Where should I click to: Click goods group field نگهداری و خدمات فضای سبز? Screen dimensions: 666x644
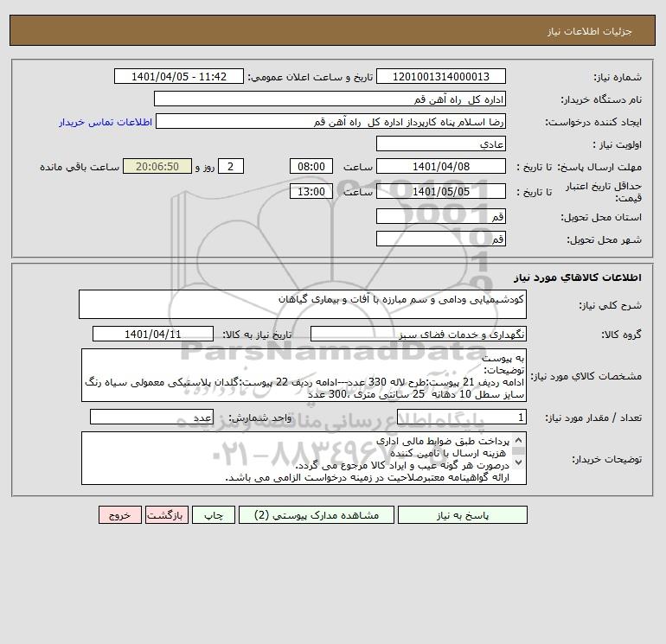(419, 334)
